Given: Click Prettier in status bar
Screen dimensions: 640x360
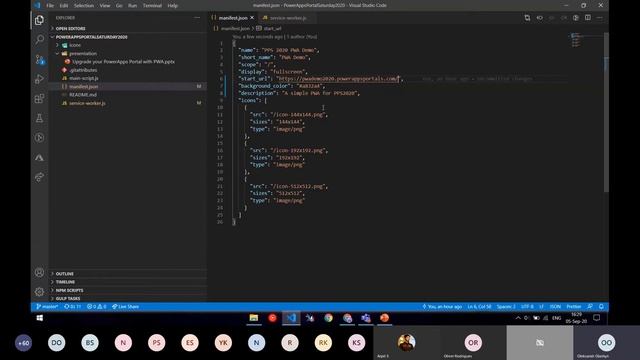Looking at the screenshot, I should tap(573, 307).
